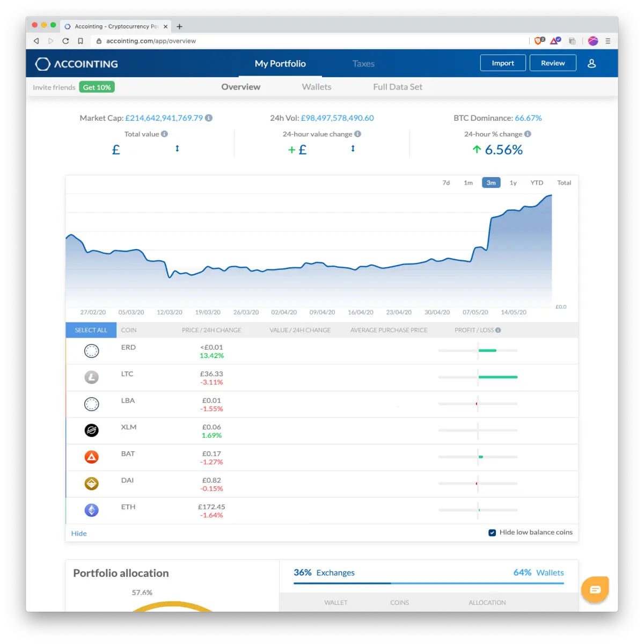
Task: Click the 24-hour value change info icon
Action: point(357,134)
